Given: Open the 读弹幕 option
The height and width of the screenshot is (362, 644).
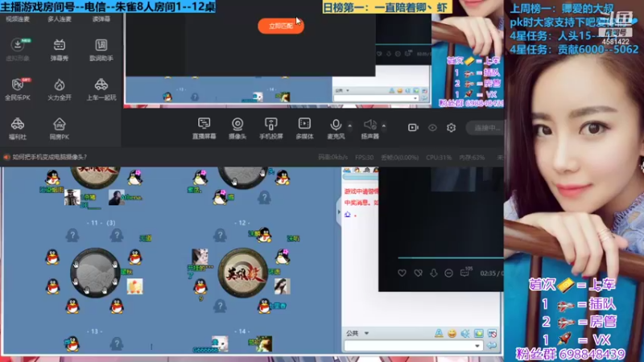Looking at the screenshot, I should coord(101,19).
